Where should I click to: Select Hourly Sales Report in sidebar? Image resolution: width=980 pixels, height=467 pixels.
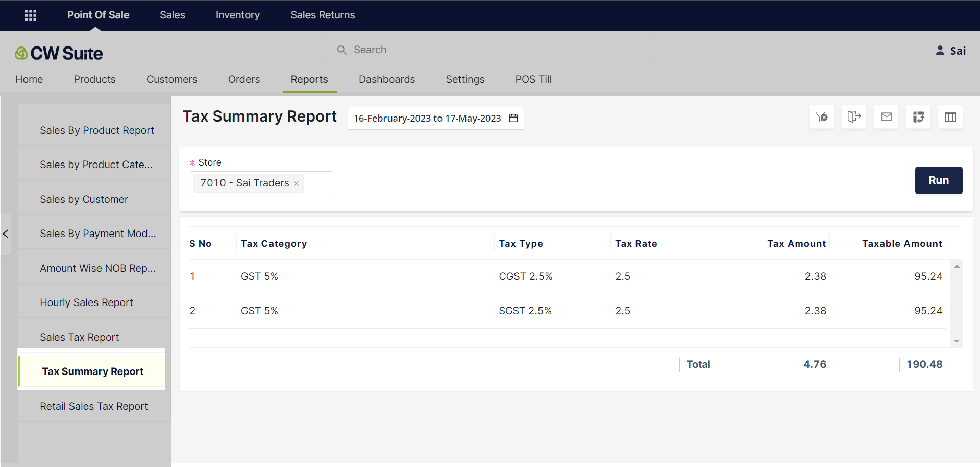(86, 302)
